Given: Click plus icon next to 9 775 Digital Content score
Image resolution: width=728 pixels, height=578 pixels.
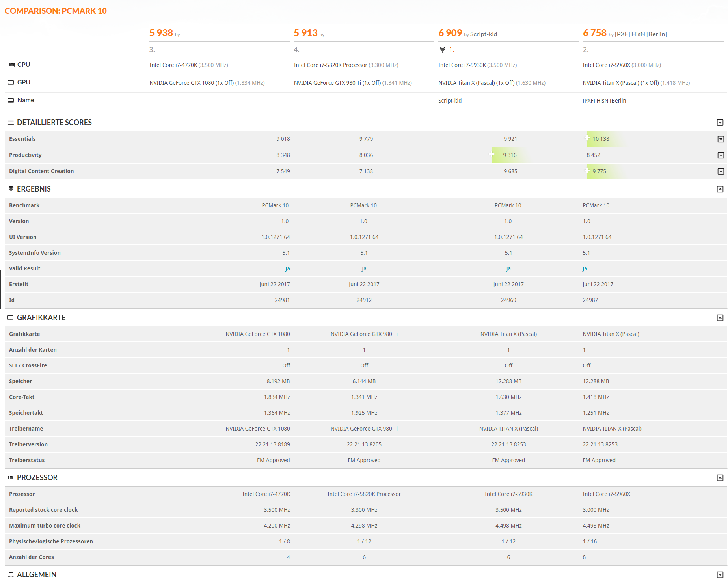Looking at the screenshot, I should point(587,170).
